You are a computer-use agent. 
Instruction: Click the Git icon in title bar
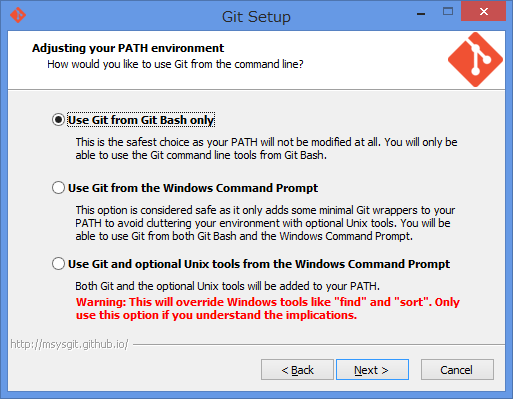18,15
